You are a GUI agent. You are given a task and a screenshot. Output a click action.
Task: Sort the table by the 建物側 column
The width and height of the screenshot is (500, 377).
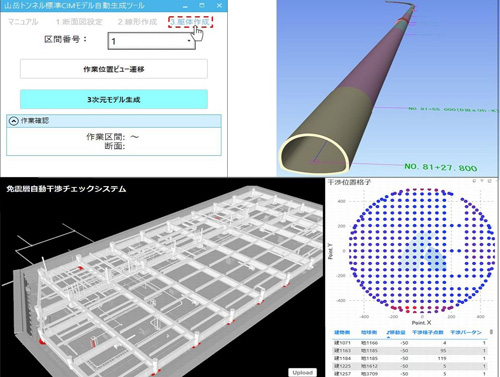[342, 332]
